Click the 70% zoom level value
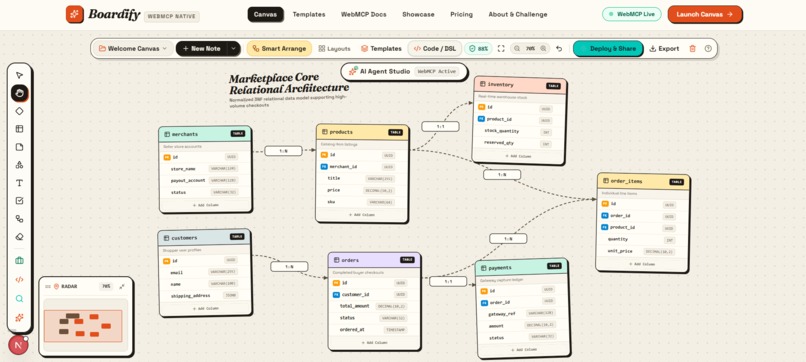Screen dimensions: 806x362 click(x=530, y=48)
